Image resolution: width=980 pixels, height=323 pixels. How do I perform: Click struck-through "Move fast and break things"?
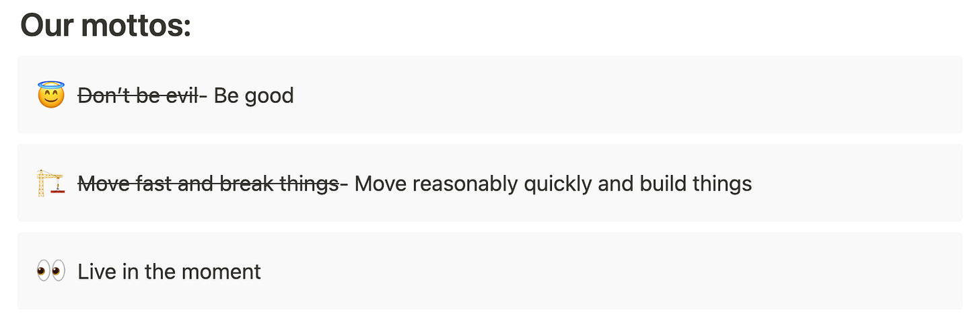pos(208,183)
